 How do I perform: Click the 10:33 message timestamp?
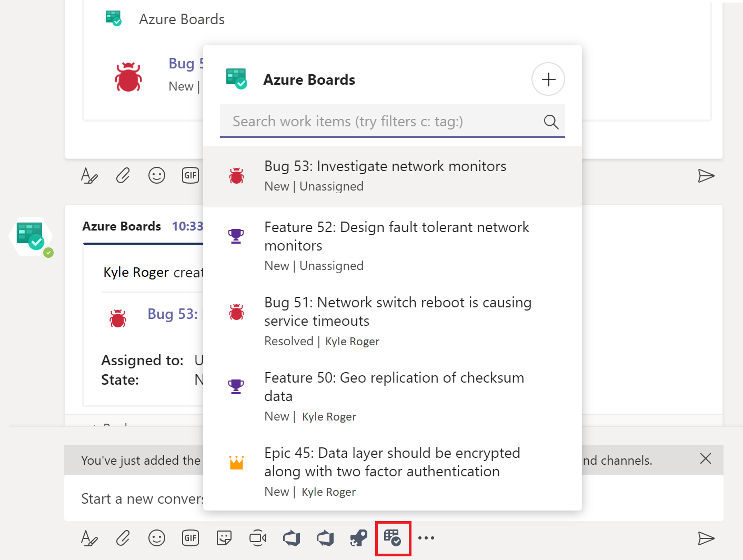(x=187, y=226)
